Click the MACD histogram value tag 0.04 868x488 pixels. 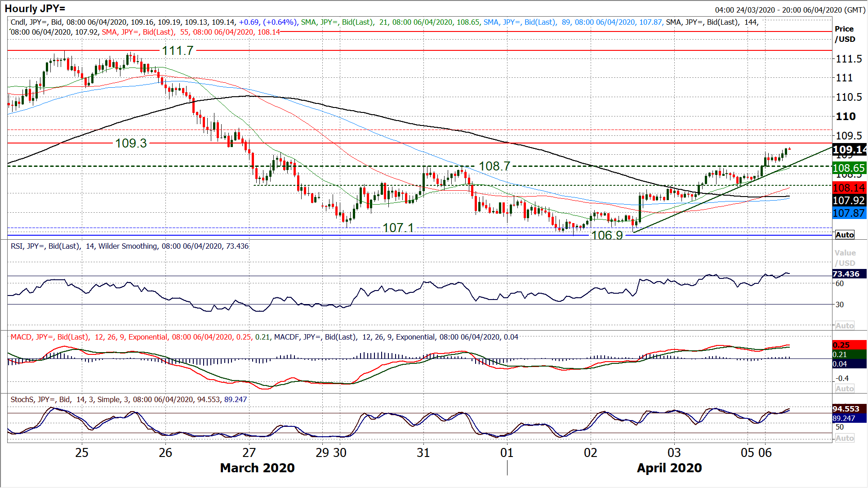(849, 364)
